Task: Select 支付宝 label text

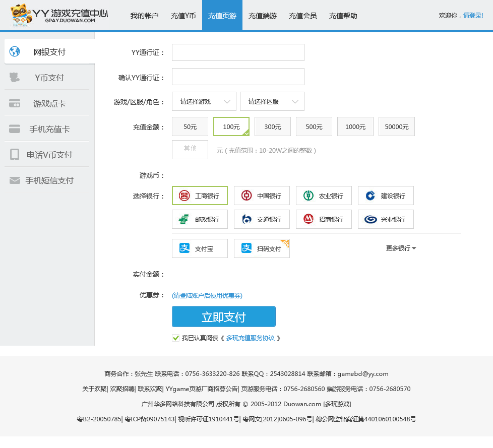Action: [204, 248]
